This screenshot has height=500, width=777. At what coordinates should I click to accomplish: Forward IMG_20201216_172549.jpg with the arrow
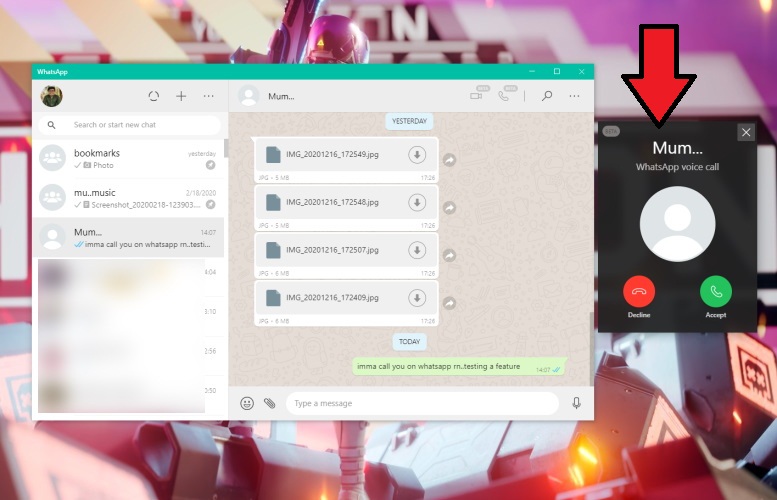click(449, 160)
